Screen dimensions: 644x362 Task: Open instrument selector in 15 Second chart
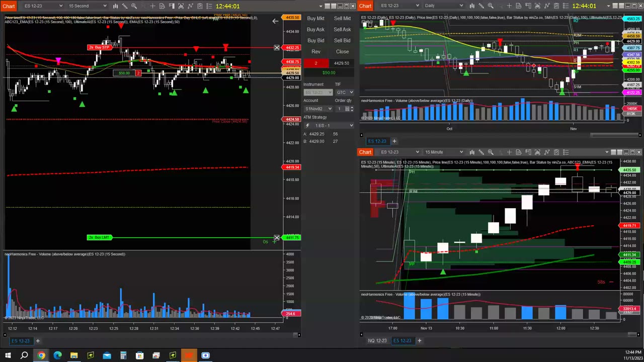click(43, 6)
